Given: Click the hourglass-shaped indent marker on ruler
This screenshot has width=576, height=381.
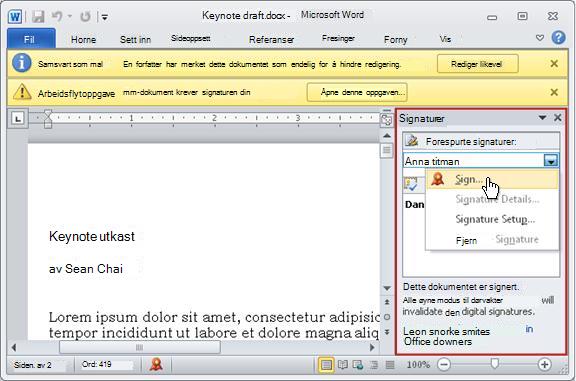Looking at the screenshot, I should coord(48,119).
